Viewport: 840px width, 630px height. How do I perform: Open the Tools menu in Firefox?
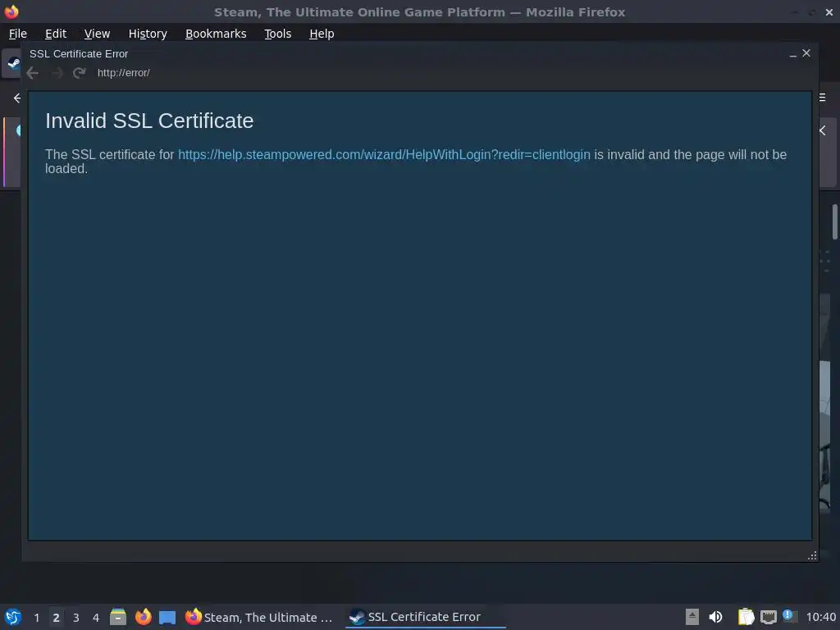coord(277,34)
